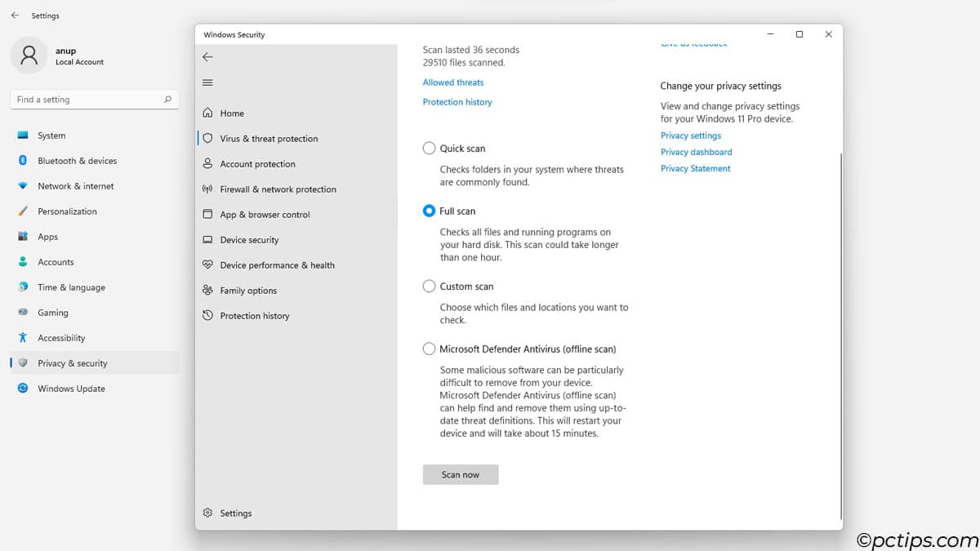
Task: Open the Privacy Statement link
Action: 696,168
